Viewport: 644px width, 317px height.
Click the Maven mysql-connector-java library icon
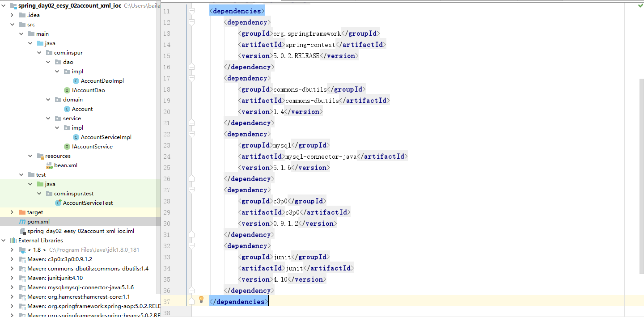(22, 287)
